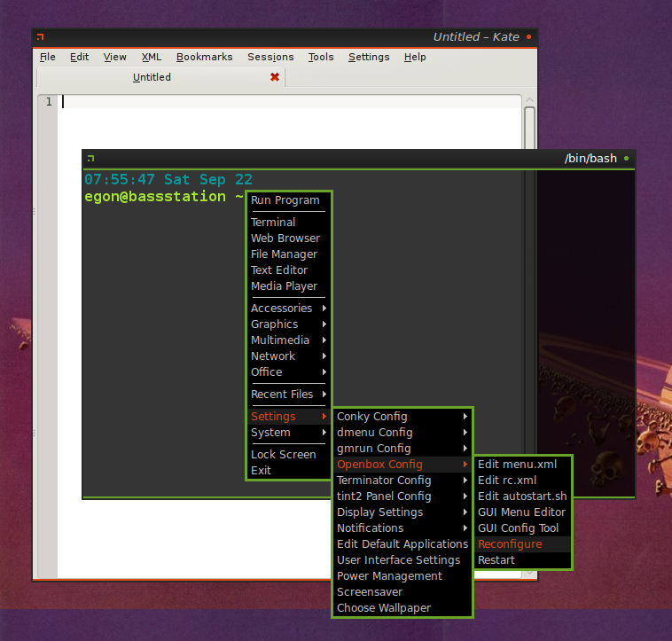Launch Media Player from the root menu
Screen dimensions: 672x641
(x=288, y=285)
